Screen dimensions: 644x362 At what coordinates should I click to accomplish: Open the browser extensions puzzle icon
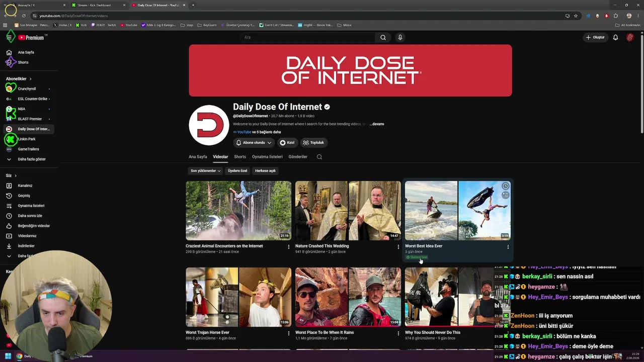pyautogui.click(x=615, y=16)
